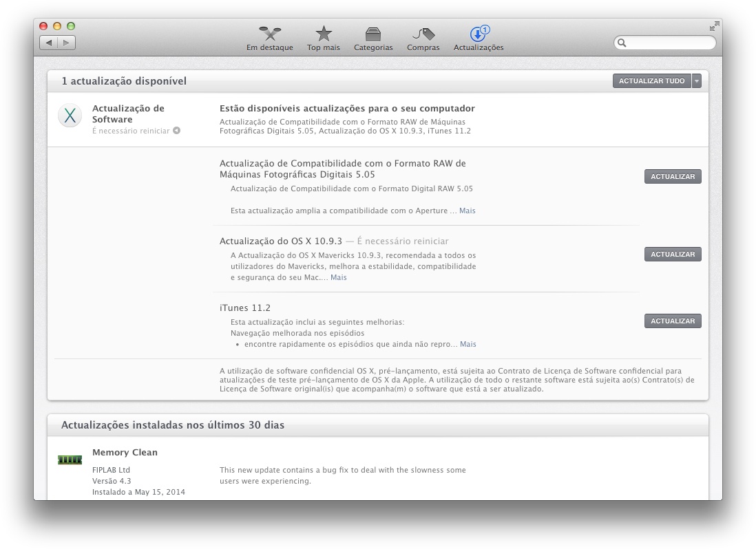Click the magnifying glass search icon

(622, 43)
